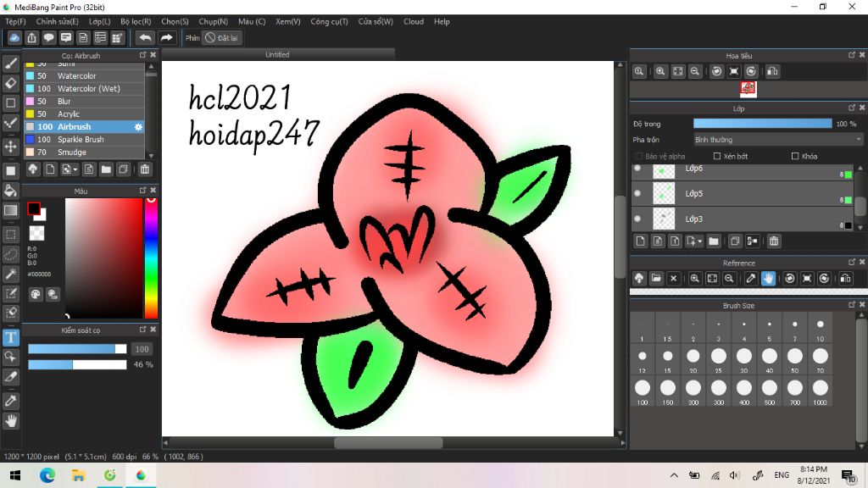Show hidden icons in system tray
This screenshot has width=868, height=488.
pos(674,475)
